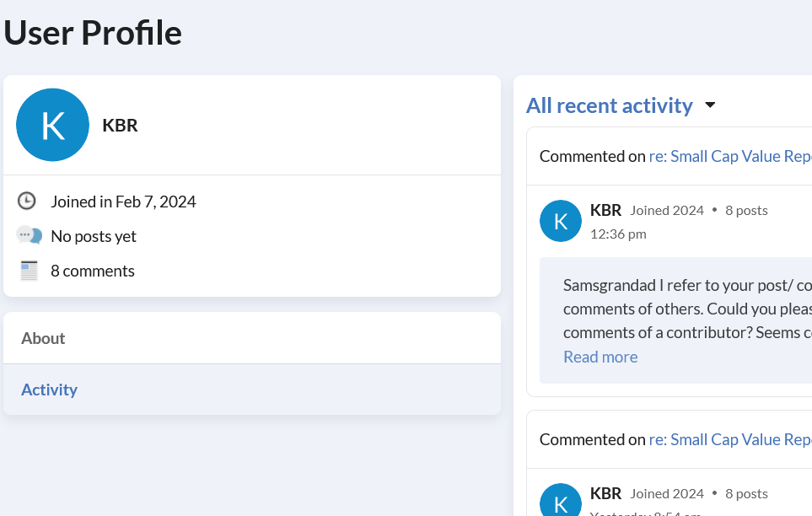
Task: Switch to the About tab
Action: [252, 338]
